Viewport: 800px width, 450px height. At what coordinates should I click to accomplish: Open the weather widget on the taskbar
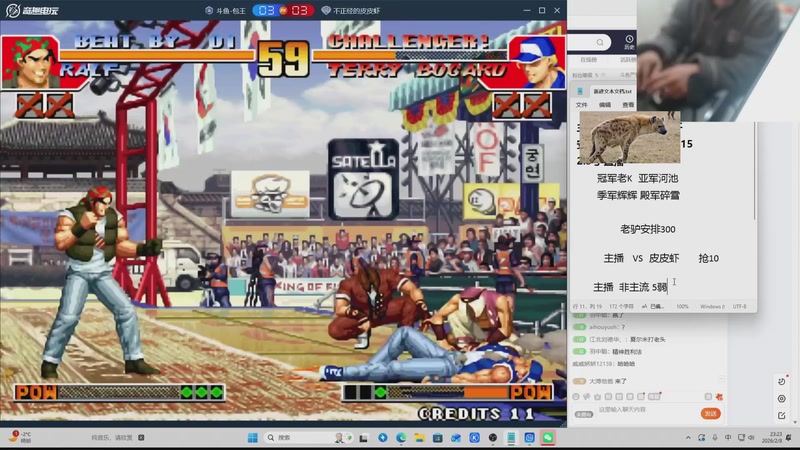click(20, 437)
